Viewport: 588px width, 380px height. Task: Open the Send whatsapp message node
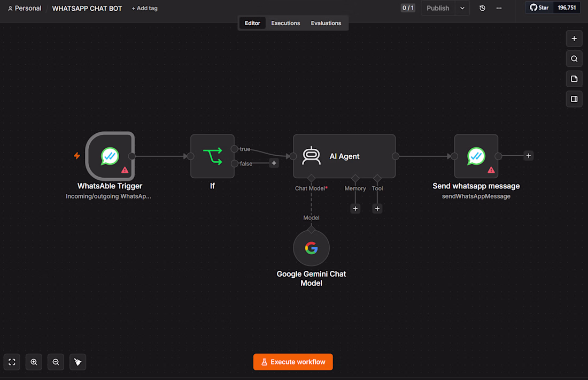tap(476, 156)
